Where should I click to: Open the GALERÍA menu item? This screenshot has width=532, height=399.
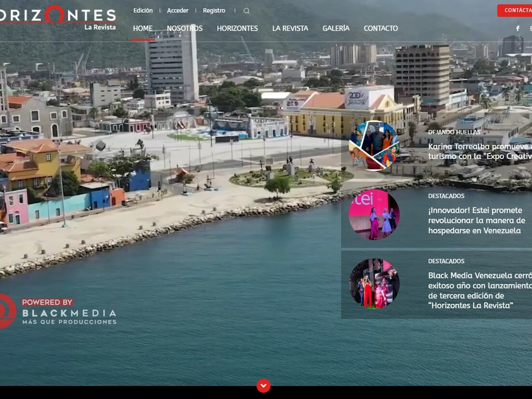click(336, 28)
